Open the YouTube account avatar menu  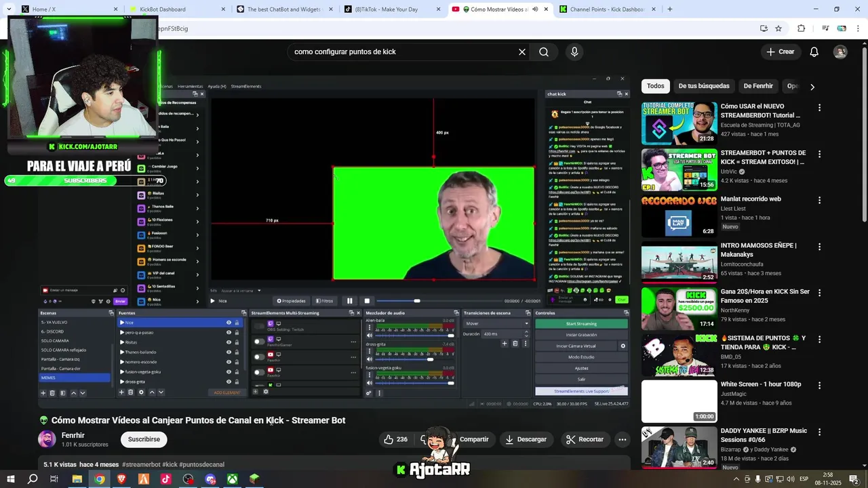point(840,52)
